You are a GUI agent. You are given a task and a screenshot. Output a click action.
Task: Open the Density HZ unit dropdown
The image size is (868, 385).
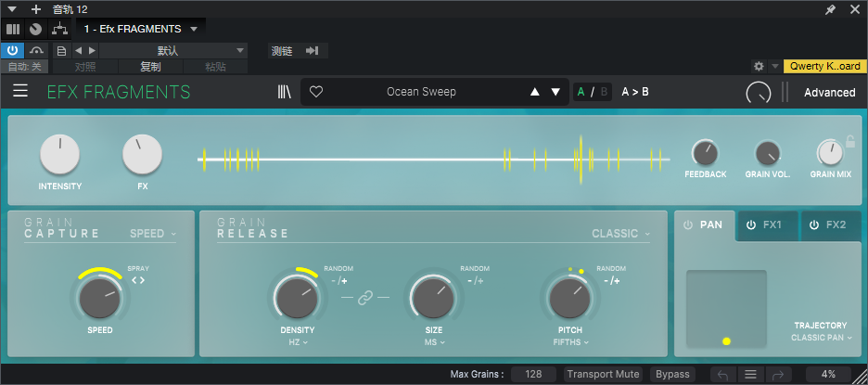298,342
